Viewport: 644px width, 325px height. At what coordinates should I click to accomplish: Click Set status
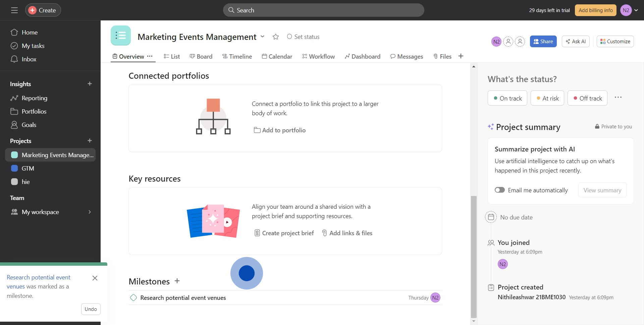(303, 37)
